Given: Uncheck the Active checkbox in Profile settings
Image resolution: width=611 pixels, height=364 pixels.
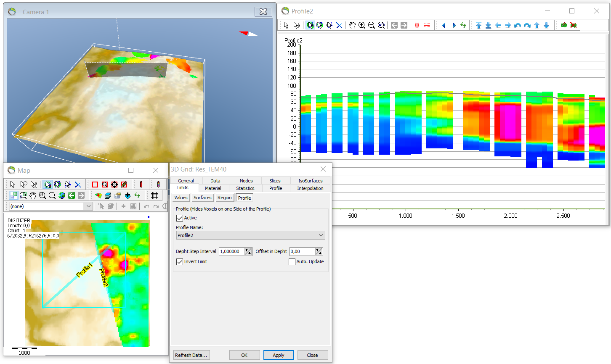Looking at the screenshot, I should click(x=180, y=218).
